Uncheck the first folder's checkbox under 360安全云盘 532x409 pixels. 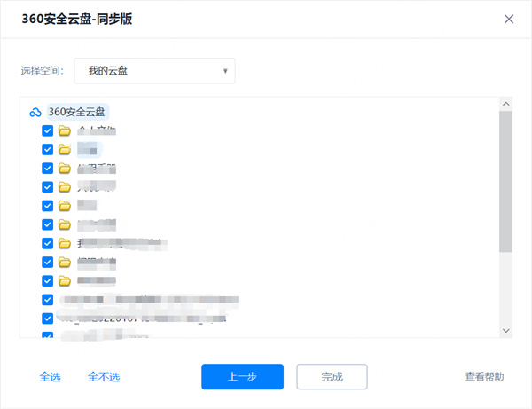coord(48,130)
